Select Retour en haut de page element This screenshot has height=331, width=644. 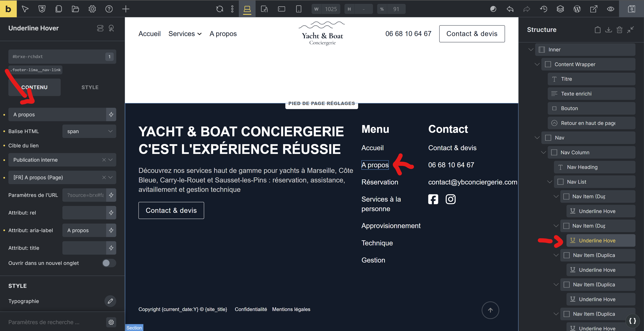[592, 123]
